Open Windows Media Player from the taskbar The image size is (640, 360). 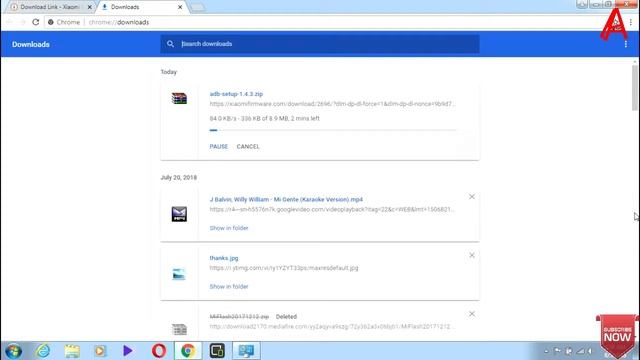[x=100, y=351]
